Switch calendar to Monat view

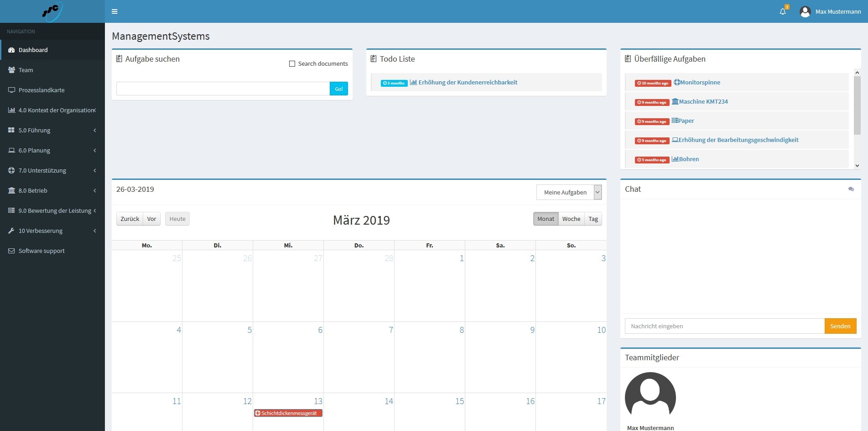pyautogui.click(x=546, y=219)
